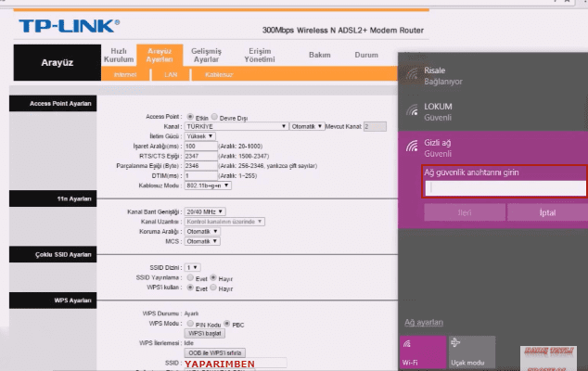Click the Arayüz section header
The height and width of the screenshot is (371, 588).
click(58, 63)
